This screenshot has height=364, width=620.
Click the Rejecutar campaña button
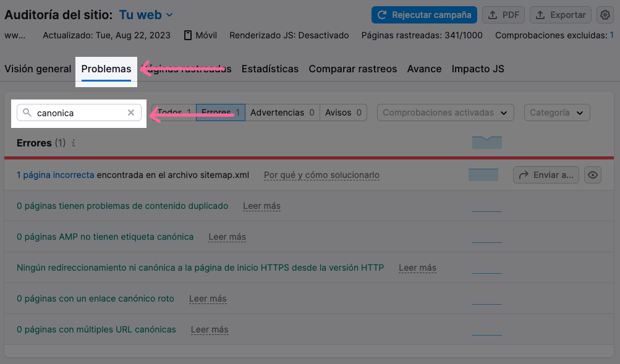[x=424, y=14]
